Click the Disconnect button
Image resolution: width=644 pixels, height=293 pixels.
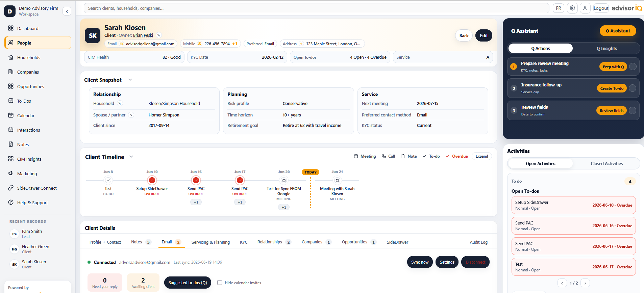pos(475,262)
